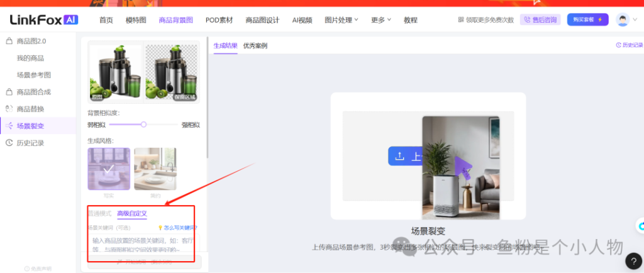Click the user avatar icon
This screenshot has width=644, height=273.
[x=623, y=19]
